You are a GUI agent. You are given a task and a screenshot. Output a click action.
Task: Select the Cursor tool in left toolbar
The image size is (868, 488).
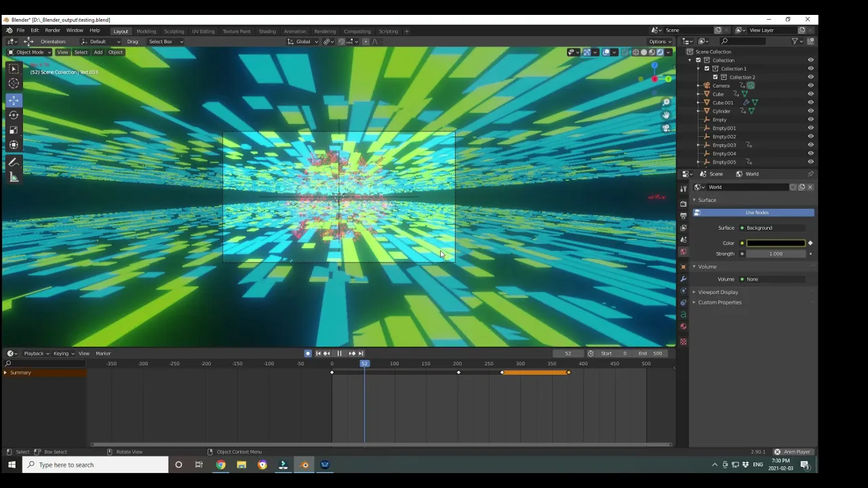[x=14, y=83]
